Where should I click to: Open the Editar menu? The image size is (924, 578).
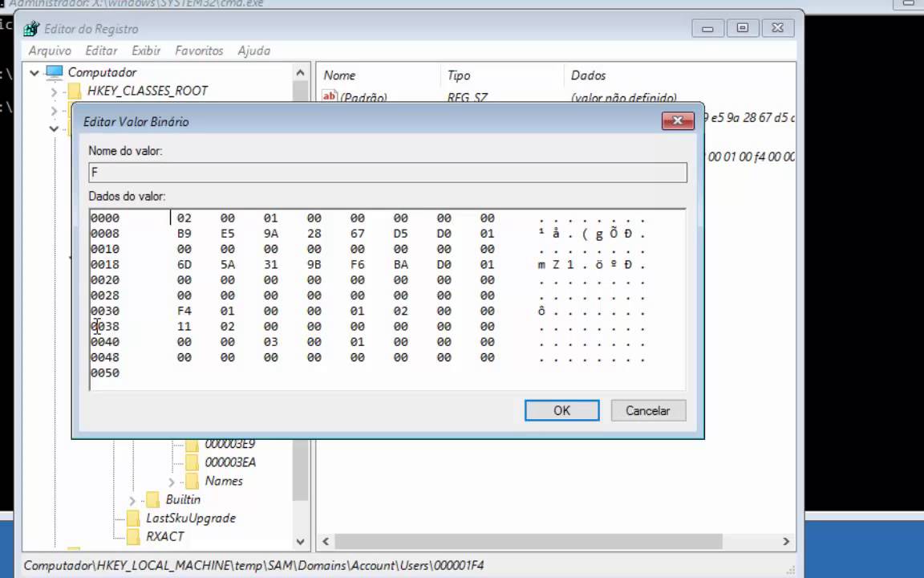pos(101,51)
